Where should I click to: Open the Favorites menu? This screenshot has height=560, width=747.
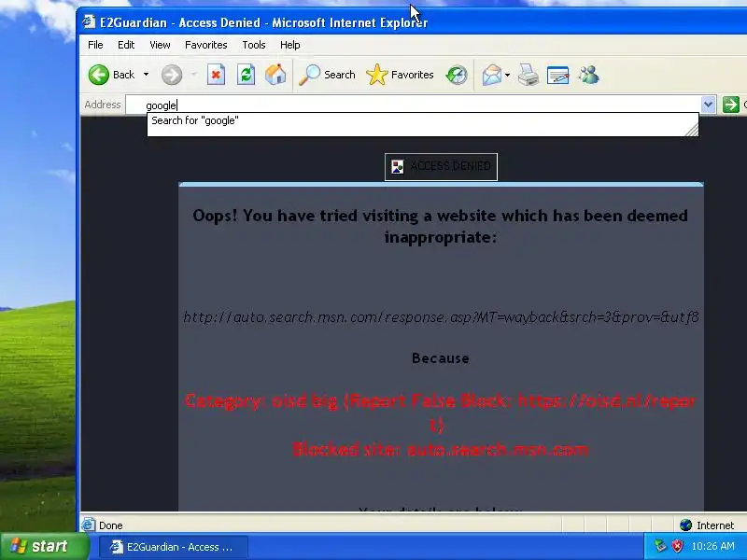pyautogui.click(x=205, y=45)
